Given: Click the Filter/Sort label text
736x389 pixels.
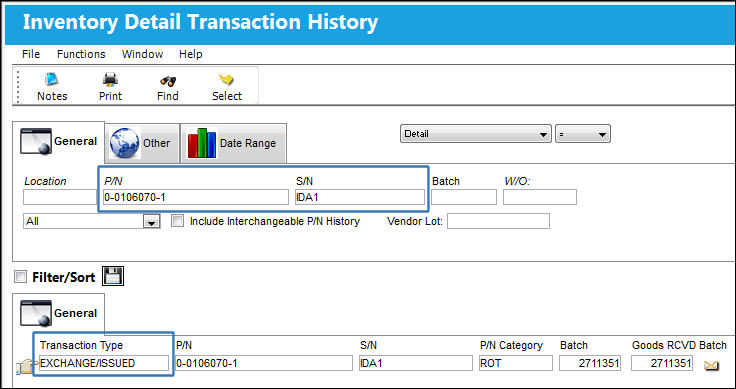Looking at the screenshot, I should [63, 277].
